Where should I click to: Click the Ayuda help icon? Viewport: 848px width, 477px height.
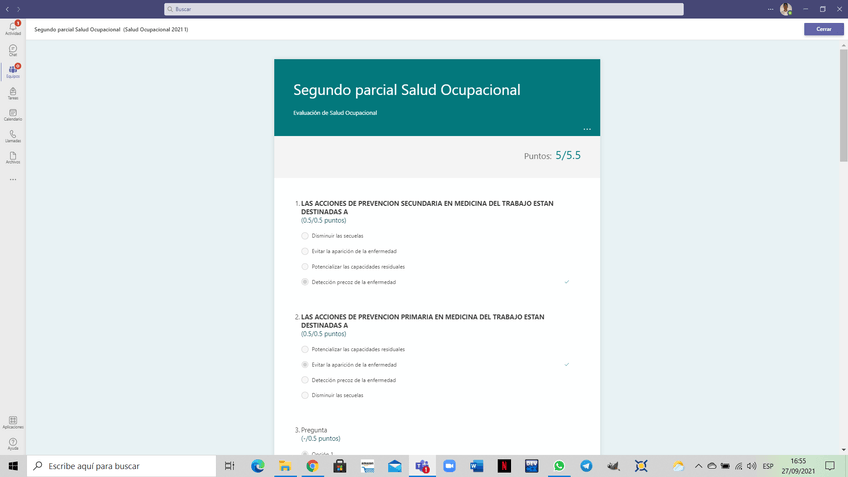coord(13,443)
